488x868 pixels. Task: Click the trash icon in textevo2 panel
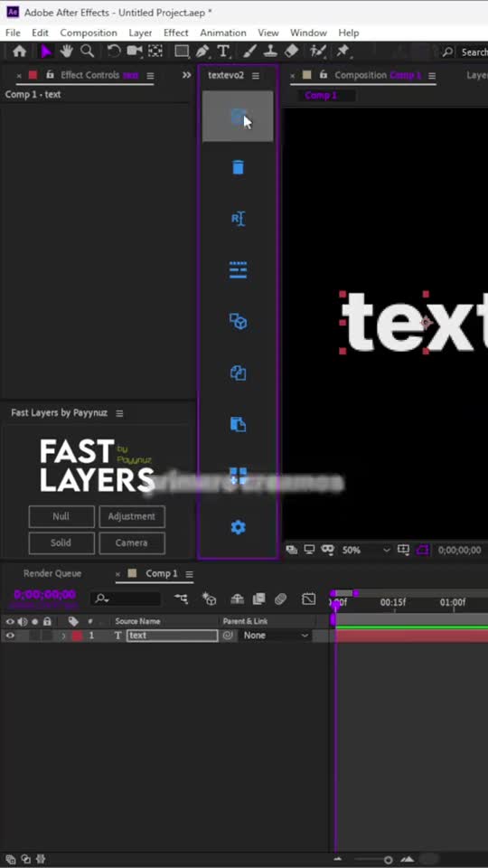point(238,167)
